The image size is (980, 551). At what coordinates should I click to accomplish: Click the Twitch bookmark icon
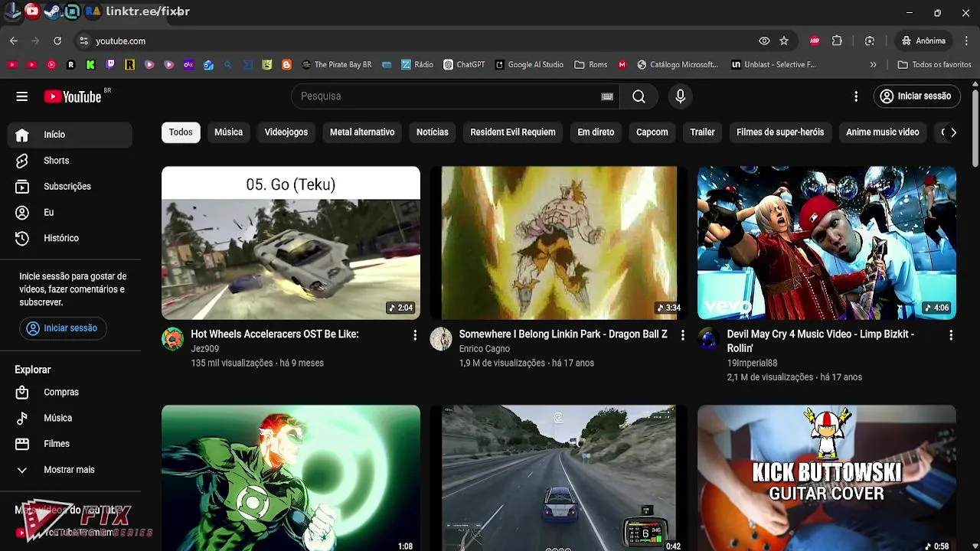(110, 65)
